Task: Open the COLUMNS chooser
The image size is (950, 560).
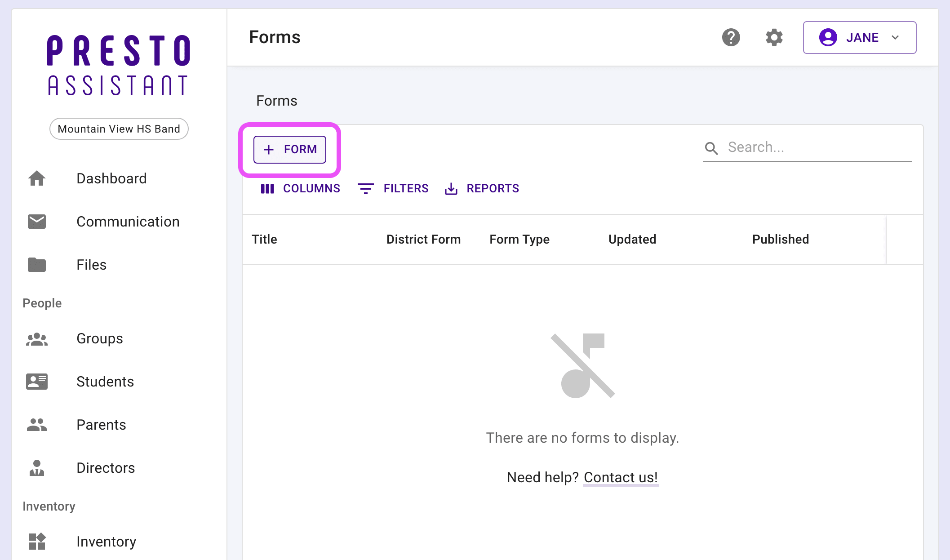Action: pos(301,188)
